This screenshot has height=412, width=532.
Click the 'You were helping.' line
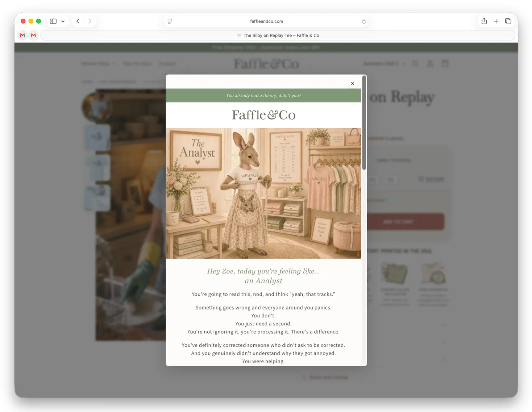click(x=263, y=361)
